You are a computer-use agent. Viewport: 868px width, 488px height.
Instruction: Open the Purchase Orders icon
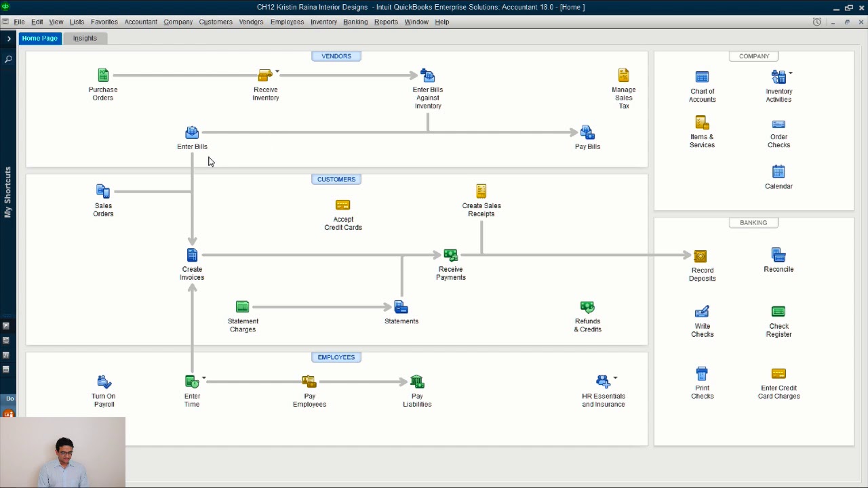(x=103, y=75)
